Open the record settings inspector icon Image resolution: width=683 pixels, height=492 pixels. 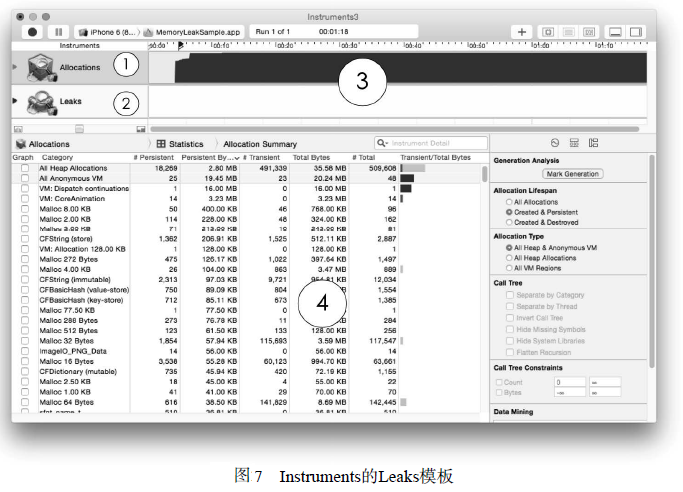555,144
